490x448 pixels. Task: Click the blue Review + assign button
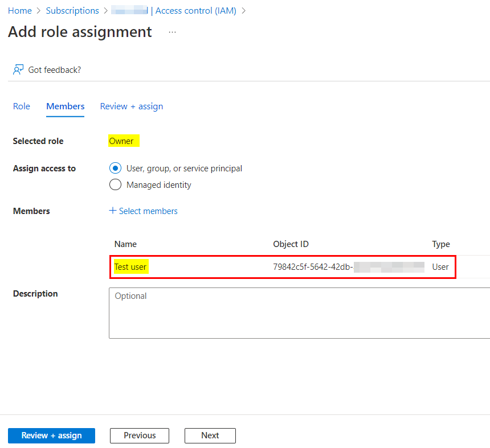pyautogui.click(x=51, y=435)
